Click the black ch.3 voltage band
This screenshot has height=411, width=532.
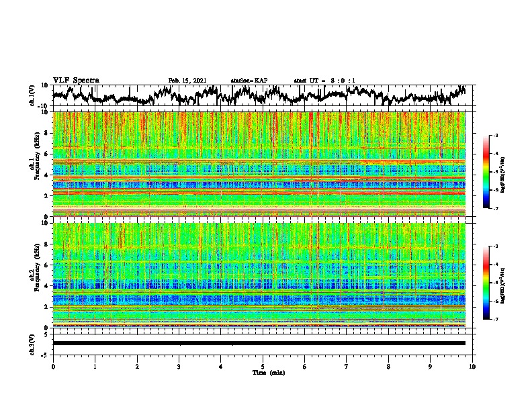(259, 343)
